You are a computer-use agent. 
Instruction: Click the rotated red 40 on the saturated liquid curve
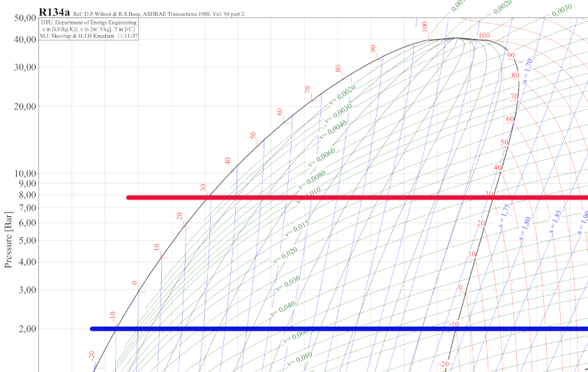[227, 161]
